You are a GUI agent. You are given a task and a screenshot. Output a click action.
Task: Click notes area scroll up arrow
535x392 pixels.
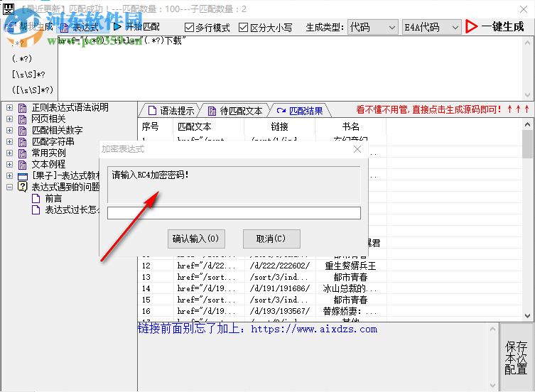(492, 329)
